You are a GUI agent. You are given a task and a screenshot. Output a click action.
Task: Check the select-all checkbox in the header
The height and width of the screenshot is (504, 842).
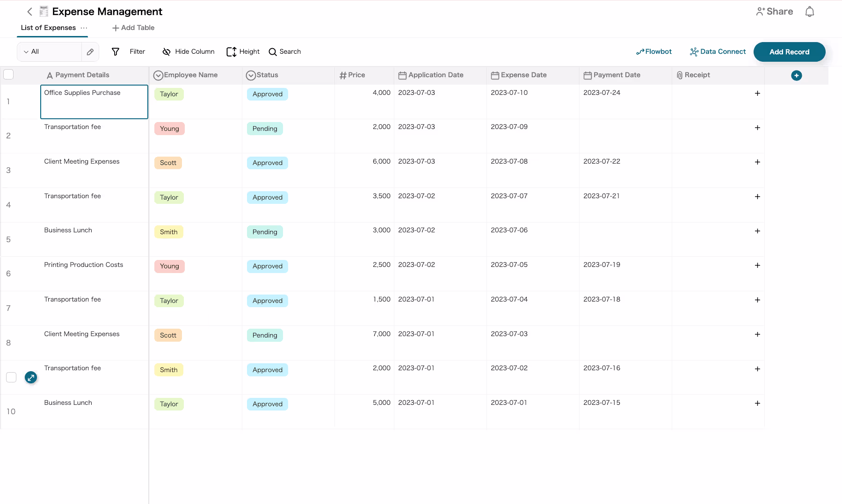coord(8,74)
